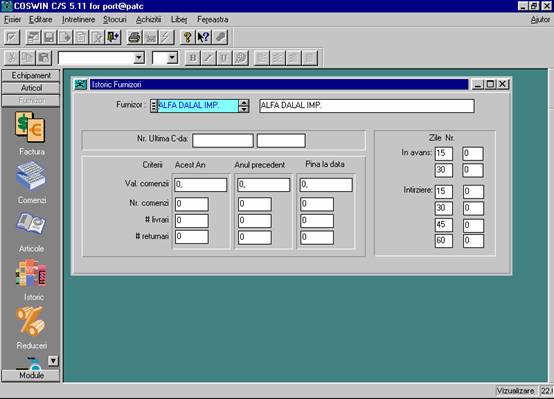
Task: Open the Factura module icon
Action: pos(30,127)
